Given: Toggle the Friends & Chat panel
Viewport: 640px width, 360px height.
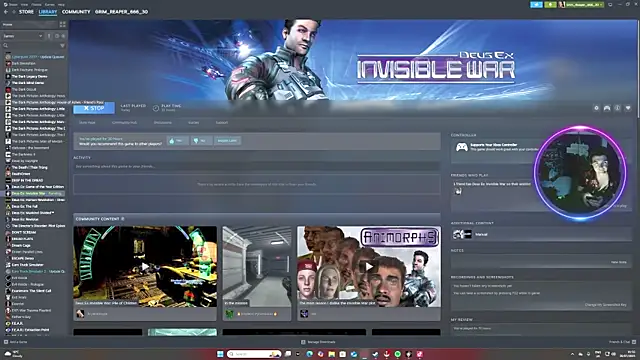Looking at the screenshot, I should (622, 342).
